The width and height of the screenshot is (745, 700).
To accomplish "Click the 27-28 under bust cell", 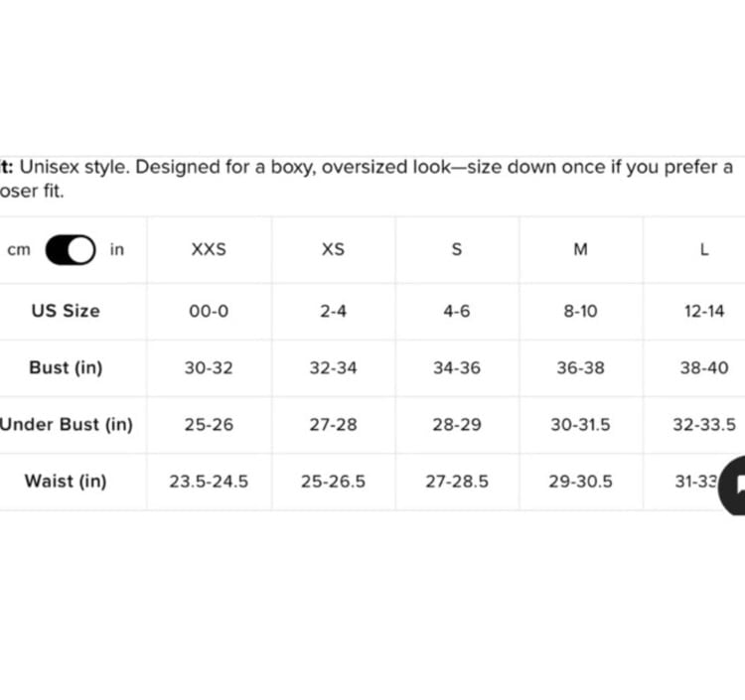I will click(x=333, y=425).
